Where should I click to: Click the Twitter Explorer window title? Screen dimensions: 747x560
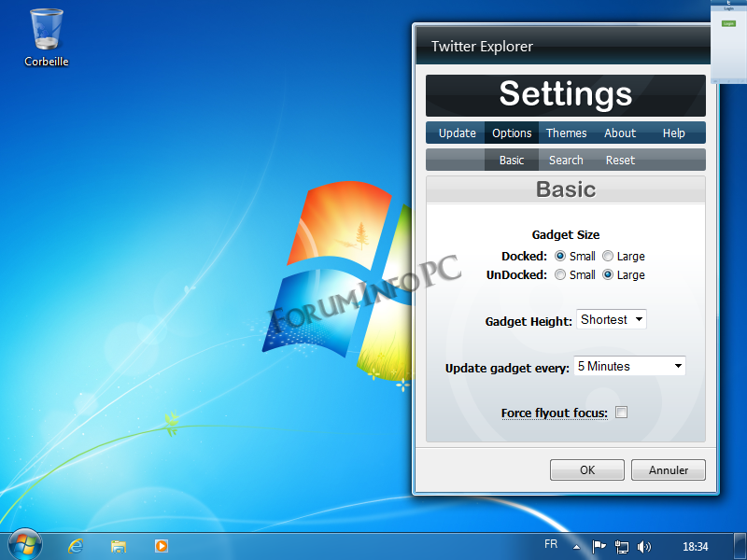[x=482, y=46]
